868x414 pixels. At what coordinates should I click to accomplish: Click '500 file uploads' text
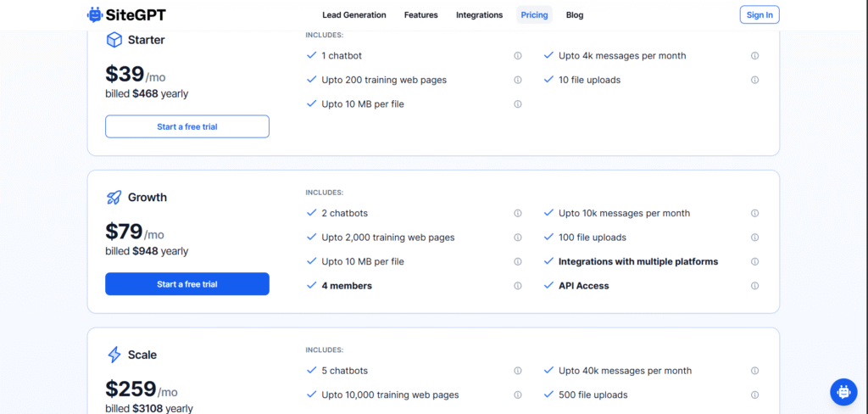point(593,394)
